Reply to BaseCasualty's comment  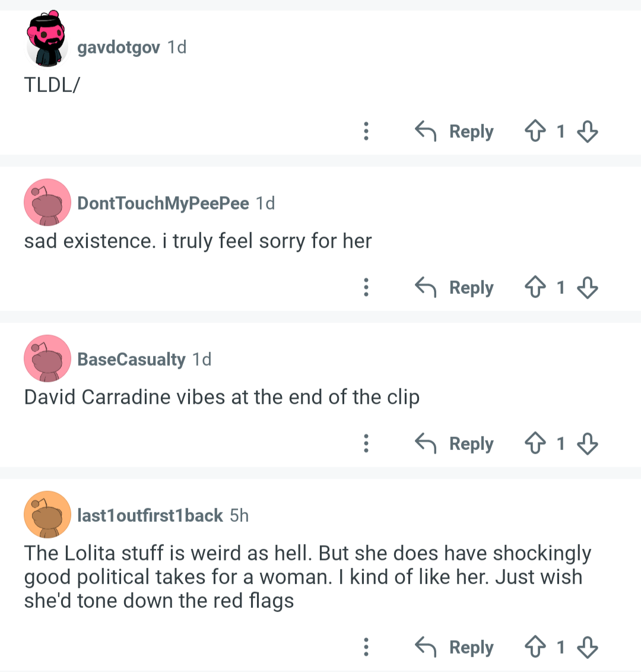pyautogui.click(x=454, y=443)
